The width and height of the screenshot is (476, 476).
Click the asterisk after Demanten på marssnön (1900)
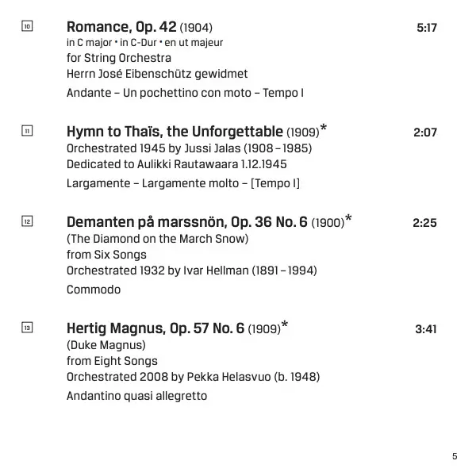[348, 220]
